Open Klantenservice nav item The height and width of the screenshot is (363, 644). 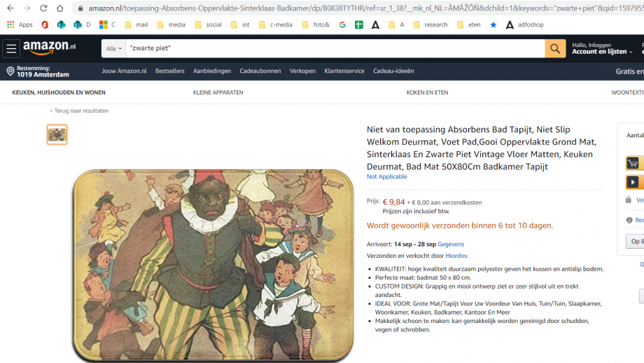[x=344, y=71]
